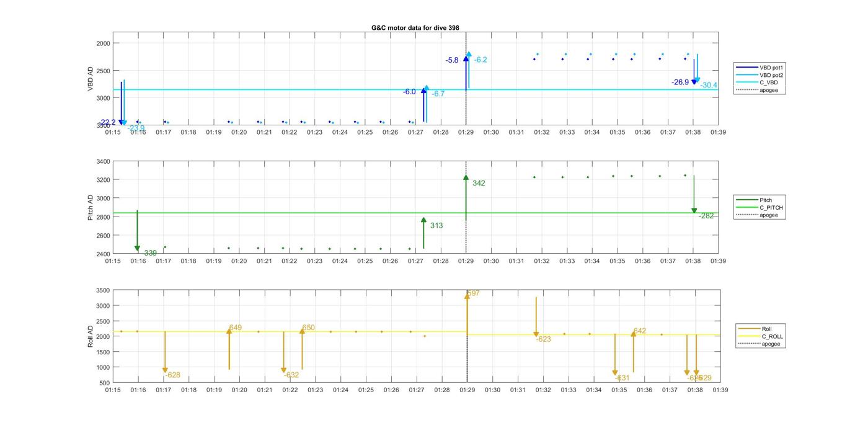Click the -26.9 VBD annotation
Viewport: 868px width, 430px height.
[x=680, y=82]
